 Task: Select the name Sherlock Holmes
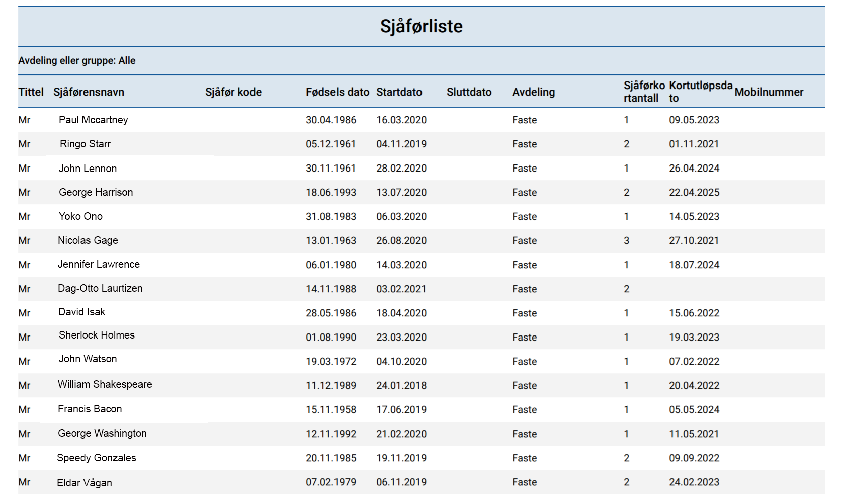pos(97,335)
